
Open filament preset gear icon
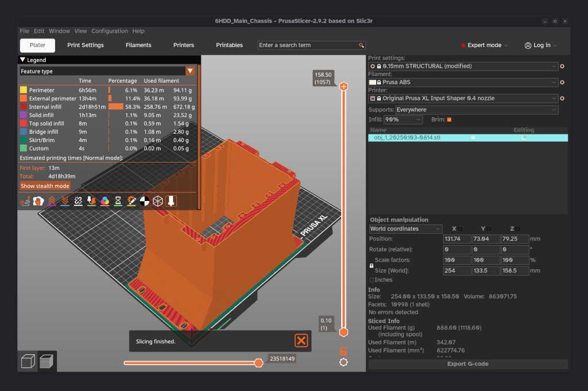pyautogui.click(x=562, y=83)
